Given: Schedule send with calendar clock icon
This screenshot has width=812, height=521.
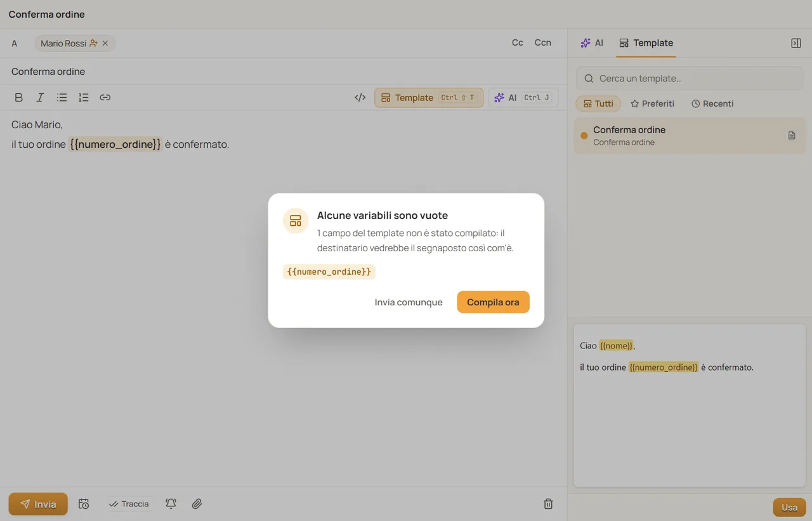Looking at the screenshot, I should (84, 504).
